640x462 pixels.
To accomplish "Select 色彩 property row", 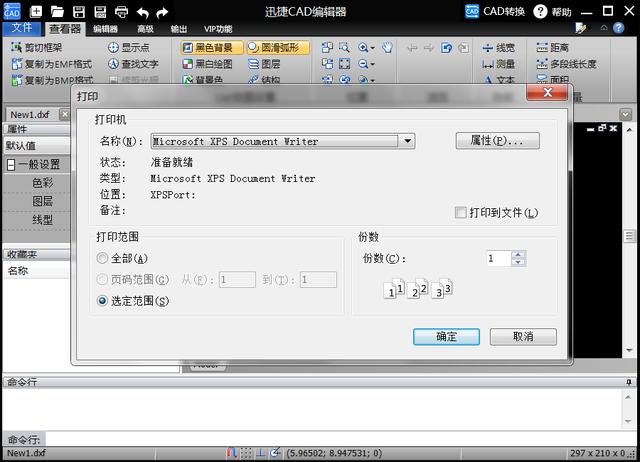I will pos(37,183).
